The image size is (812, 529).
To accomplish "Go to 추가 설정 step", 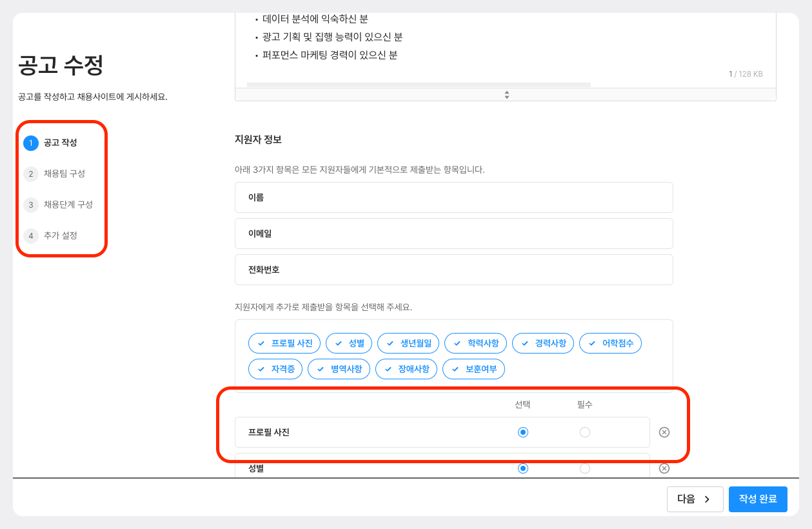I will [61, 236].
